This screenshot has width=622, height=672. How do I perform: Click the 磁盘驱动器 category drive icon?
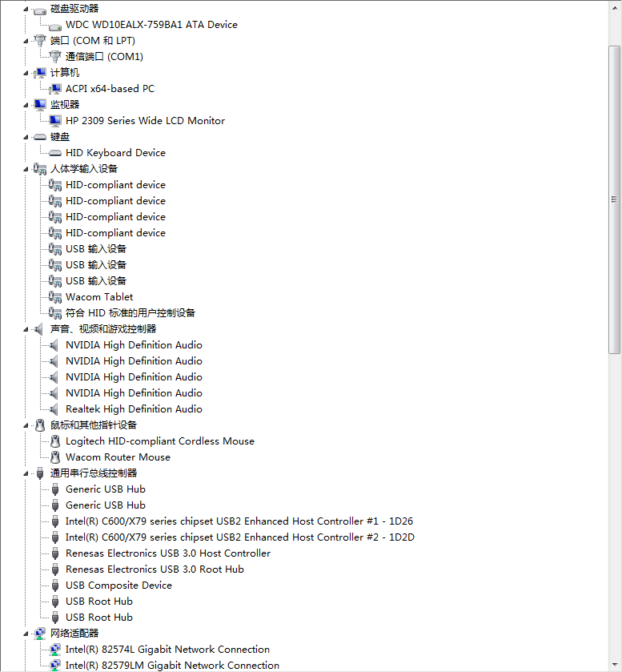point(40,10)
